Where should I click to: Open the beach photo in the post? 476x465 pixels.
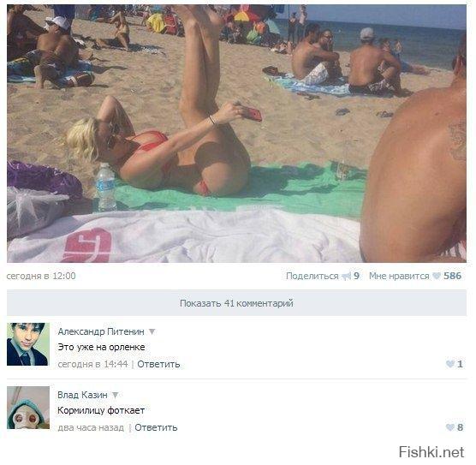pos(236,134)
